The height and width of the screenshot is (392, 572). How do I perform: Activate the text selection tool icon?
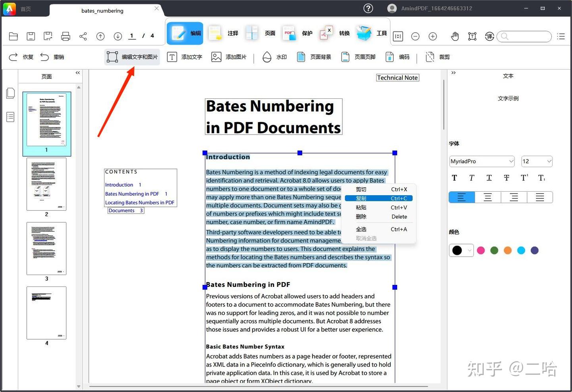point(472,37)
